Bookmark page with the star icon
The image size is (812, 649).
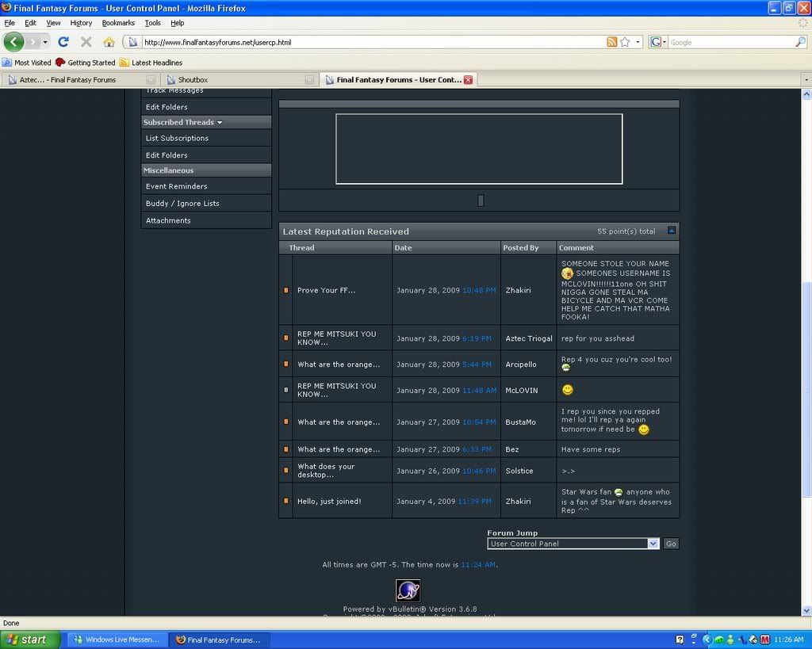point(625,42)
